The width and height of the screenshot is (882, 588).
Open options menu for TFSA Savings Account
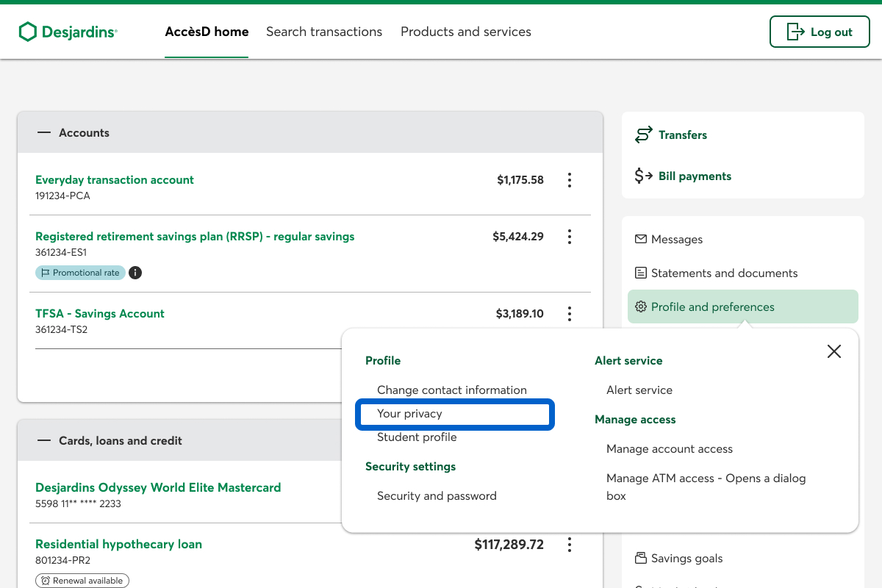click(570, 314)
